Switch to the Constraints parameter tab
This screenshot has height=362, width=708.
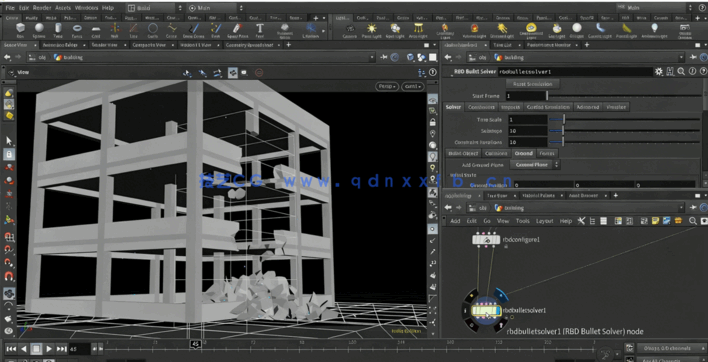[480, 107]
